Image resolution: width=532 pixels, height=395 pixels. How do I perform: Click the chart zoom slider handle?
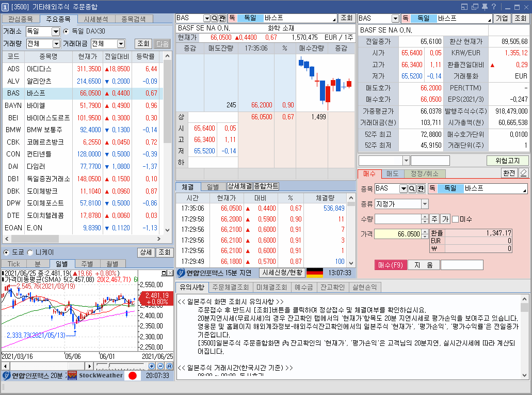tap(109, 366)
